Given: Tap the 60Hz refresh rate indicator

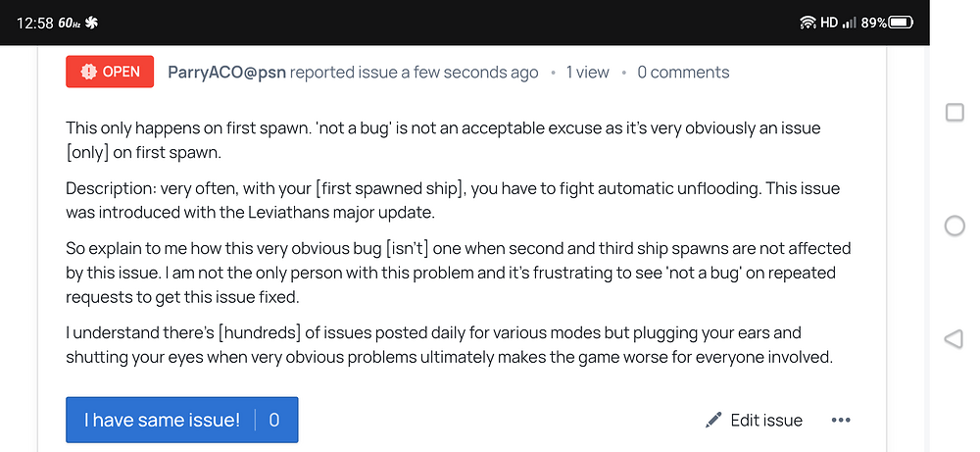Looking at the screenshot, I should 71,22.
